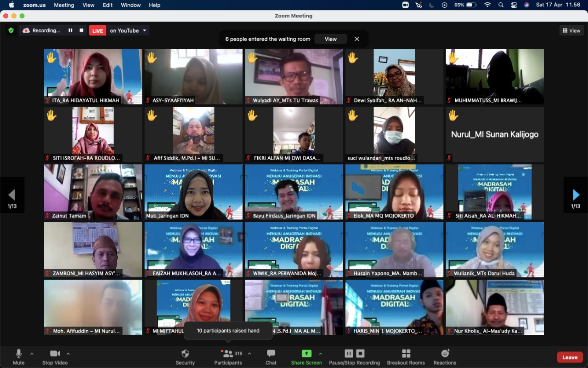
Task: Stop the recording with square icon
Action: tap(81, 30)
